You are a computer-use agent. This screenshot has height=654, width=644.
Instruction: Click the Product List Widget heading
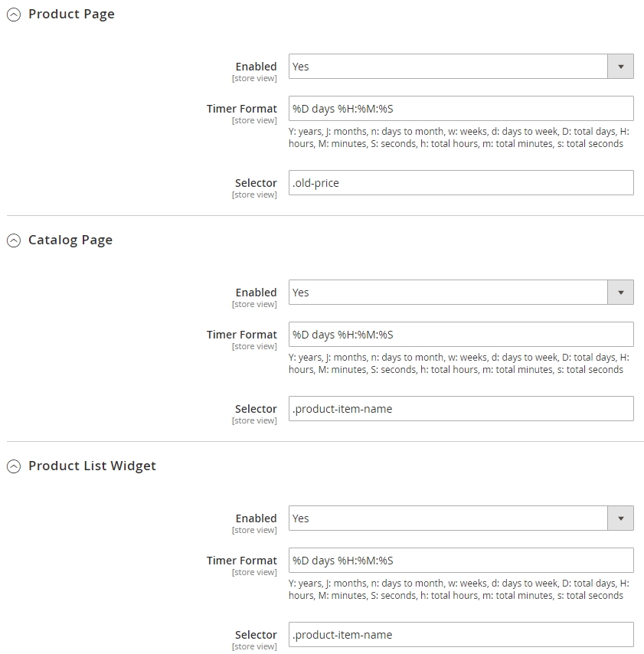[92, 466]
